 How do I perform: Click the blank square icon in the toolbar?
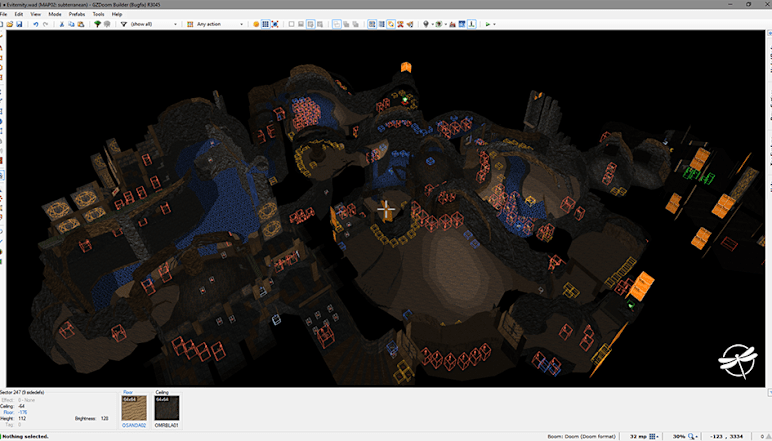[291, 24]
